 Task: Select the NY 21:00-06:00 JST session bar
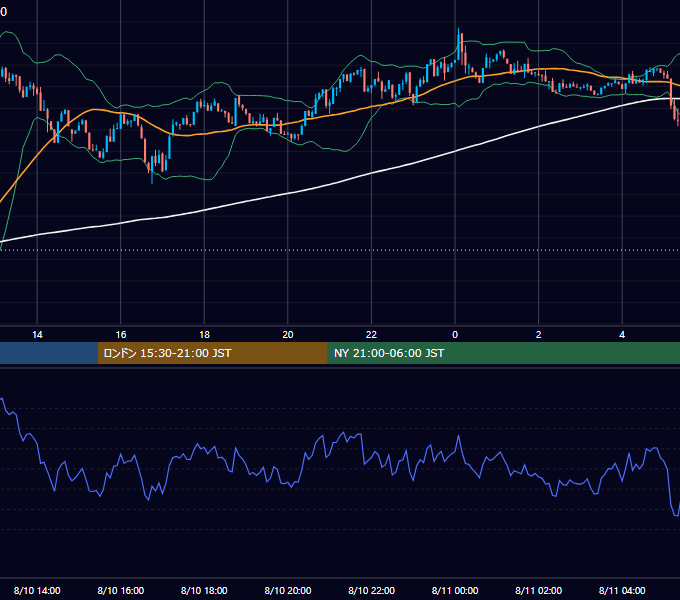coord(503,353)
